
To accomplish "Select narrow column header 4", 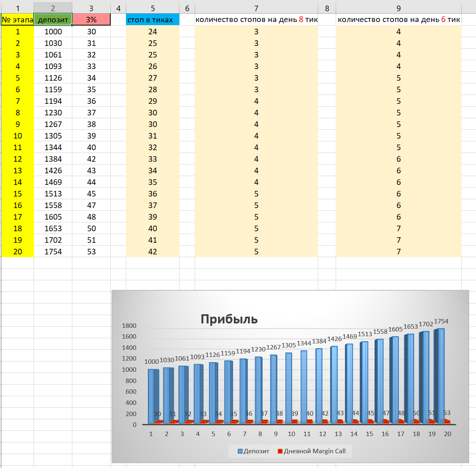I will pos(118,8).
